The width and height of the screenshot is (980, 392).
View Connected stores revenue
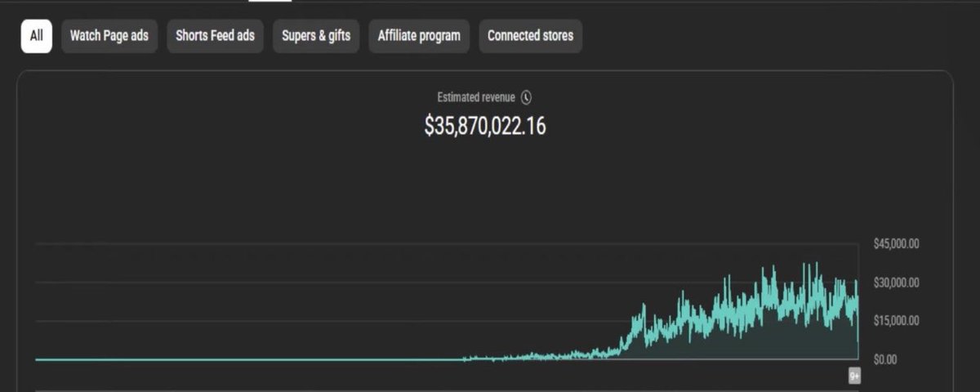[x=530, y=37]
